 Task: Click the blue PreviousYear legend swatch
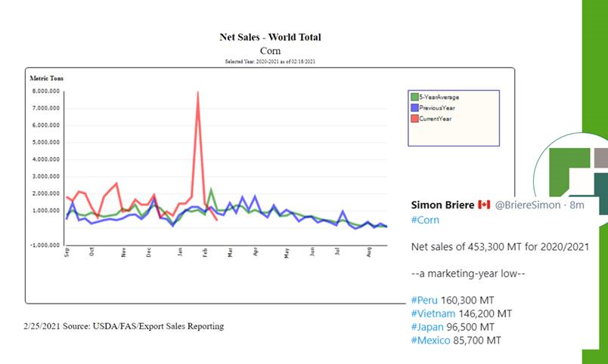tap(414, 108)
